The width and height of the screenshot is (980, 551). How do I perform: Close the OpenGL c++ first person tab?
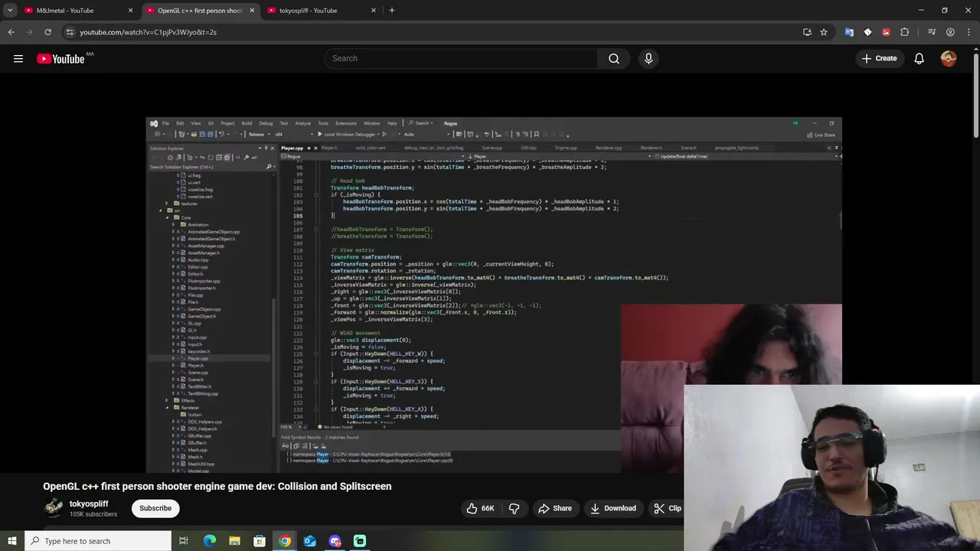[252, 11]
